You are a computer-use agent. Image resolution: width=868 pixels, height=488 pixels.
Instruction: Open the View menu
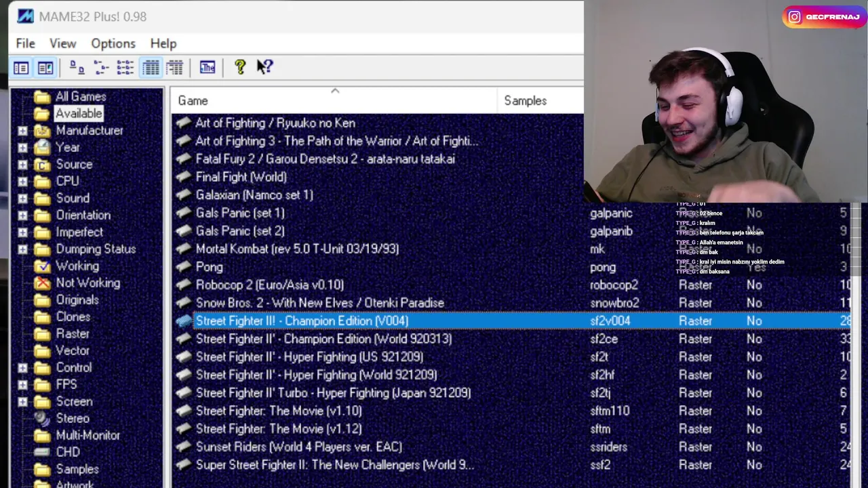pyautogui.click(x=62, y=43)
